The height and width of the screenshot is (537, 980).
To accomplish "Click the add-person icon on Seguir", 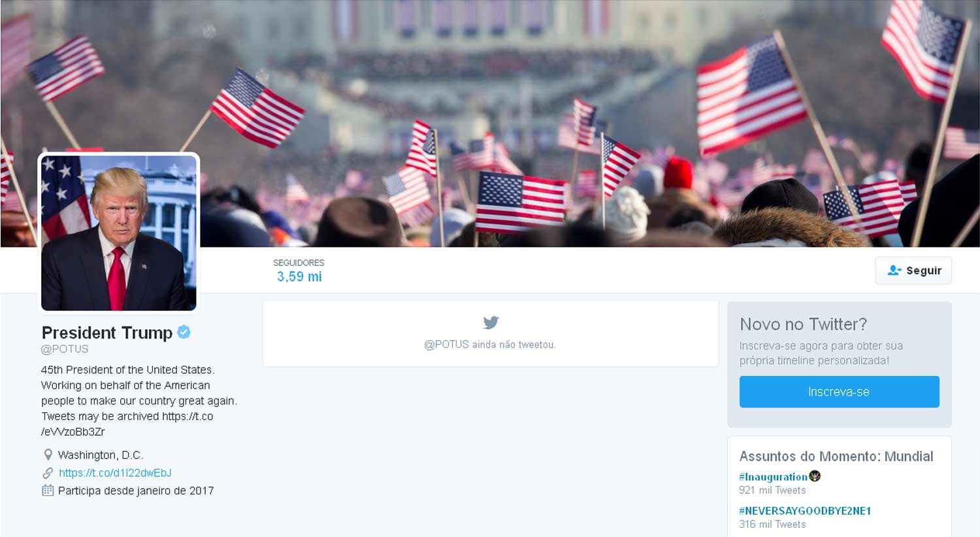I will 894,270.
